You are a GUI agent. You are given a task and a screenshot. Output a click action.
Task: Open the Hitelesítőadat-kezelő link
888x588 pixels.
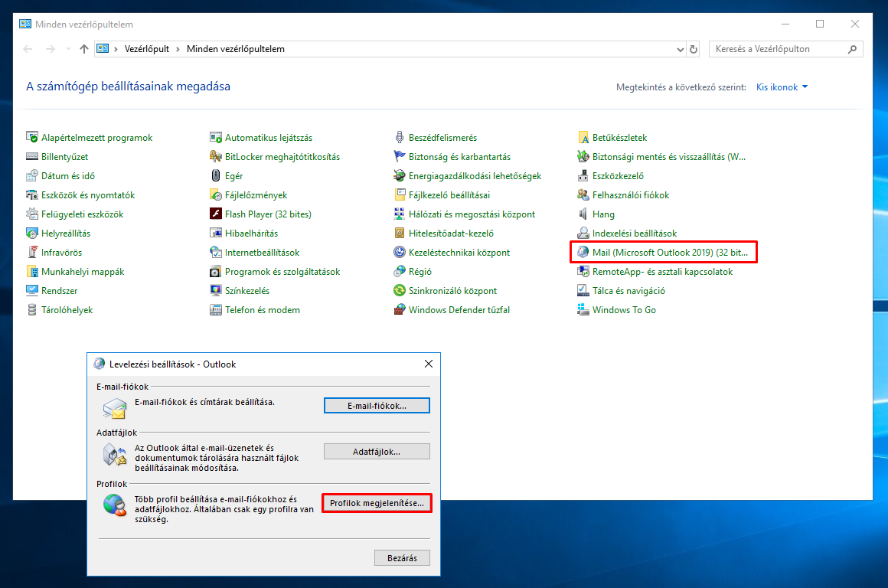tap(451, 233)
